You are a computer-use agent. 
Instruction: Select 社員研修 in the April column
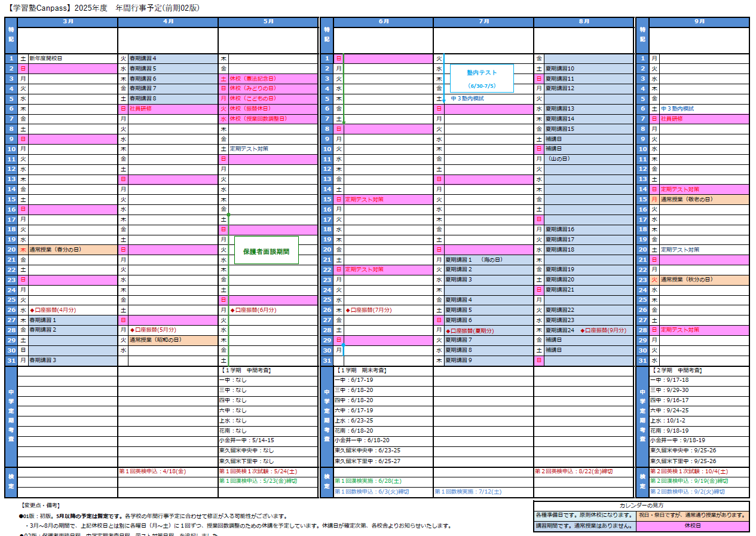(173, 109)
